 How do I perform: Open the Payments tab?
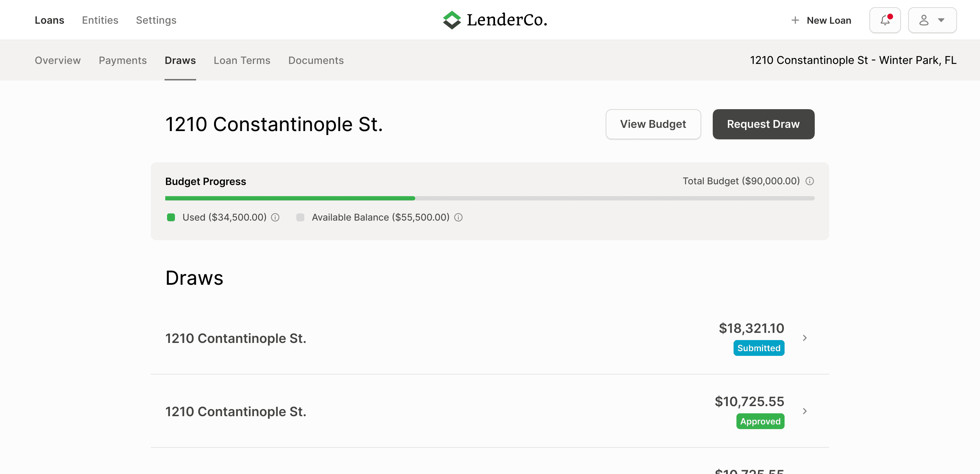click(x=122, y=60)
